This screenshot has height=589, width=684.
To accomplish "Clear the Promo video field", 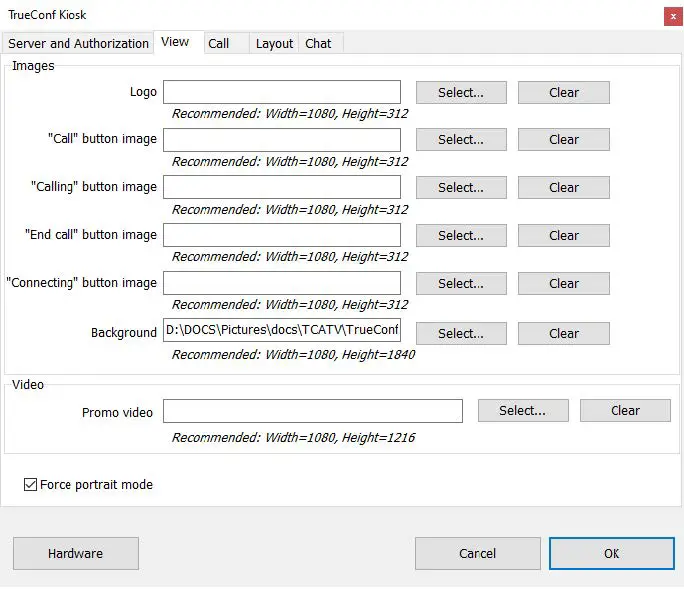I will pos(626,410).
